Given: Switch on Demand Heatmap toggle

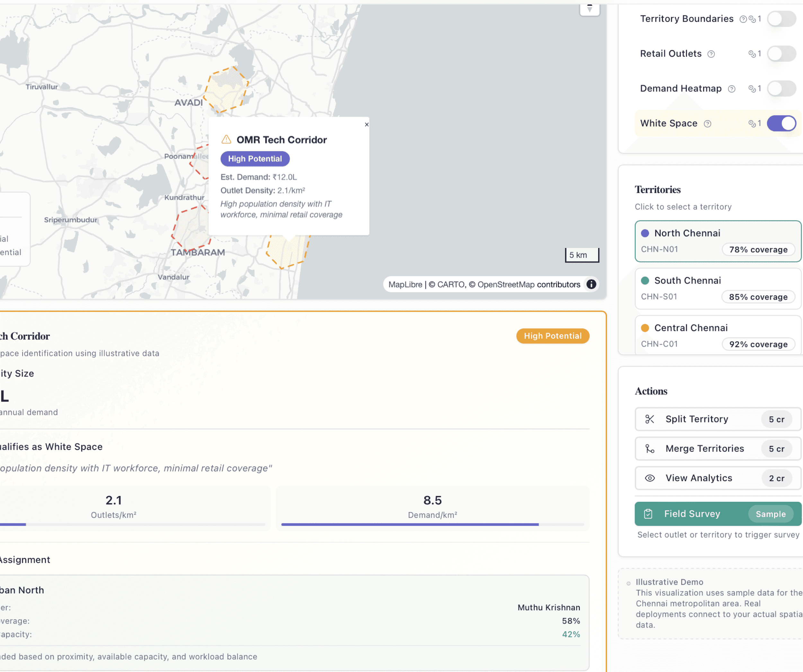Looking at the screenshot, I should (x=781, y=88).
